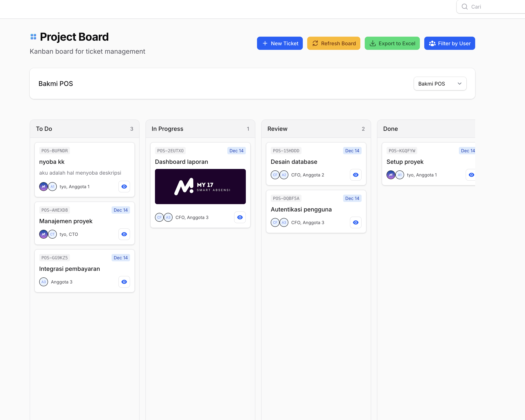Select the Review column header
The height and width of the screenshot is (420, 525).
pos(277,129)
